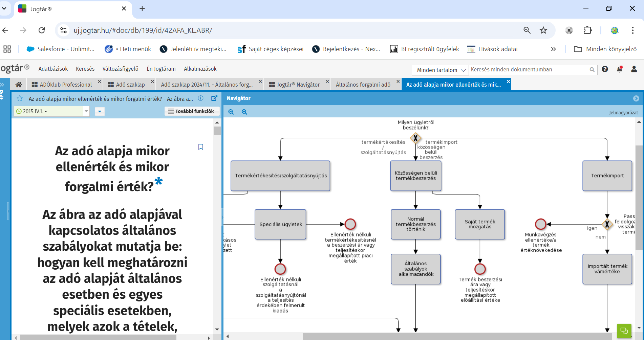
Task: Open the Jelmagyarázat legend link
Action: pos(623,113)
